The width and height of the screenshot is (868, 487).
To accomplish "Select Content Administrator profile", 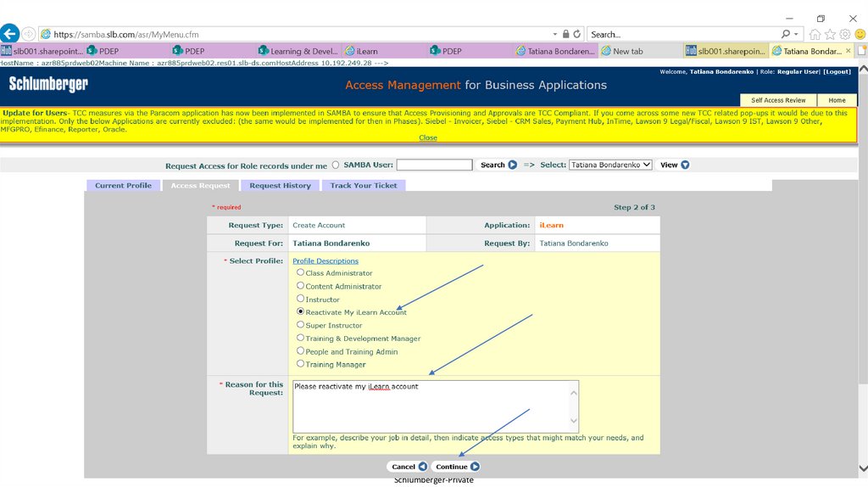I will pos(300,285).
